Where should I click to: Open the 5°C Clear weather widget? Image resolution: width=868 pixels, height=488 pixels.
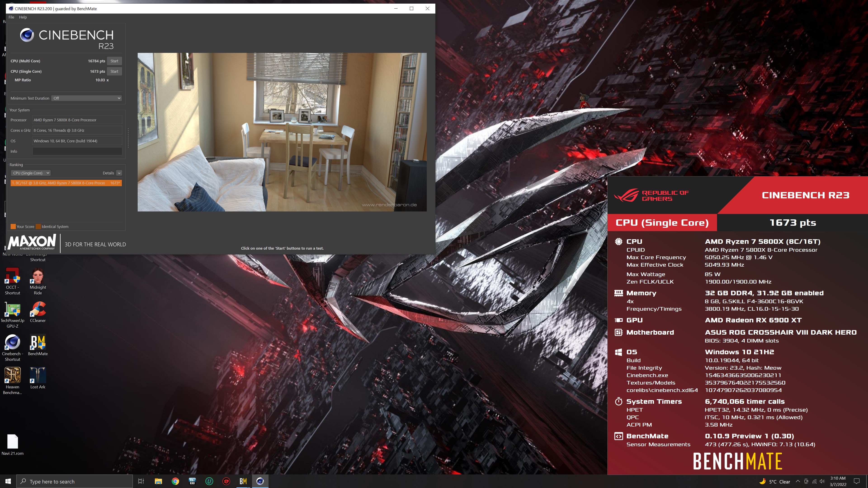774,482
